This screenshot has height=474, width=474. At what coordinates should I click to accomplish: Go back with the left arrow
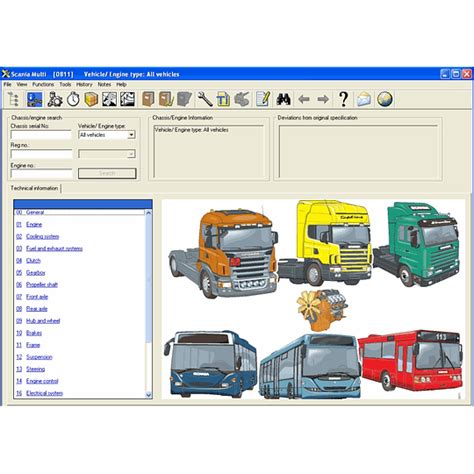coord(304,99)
